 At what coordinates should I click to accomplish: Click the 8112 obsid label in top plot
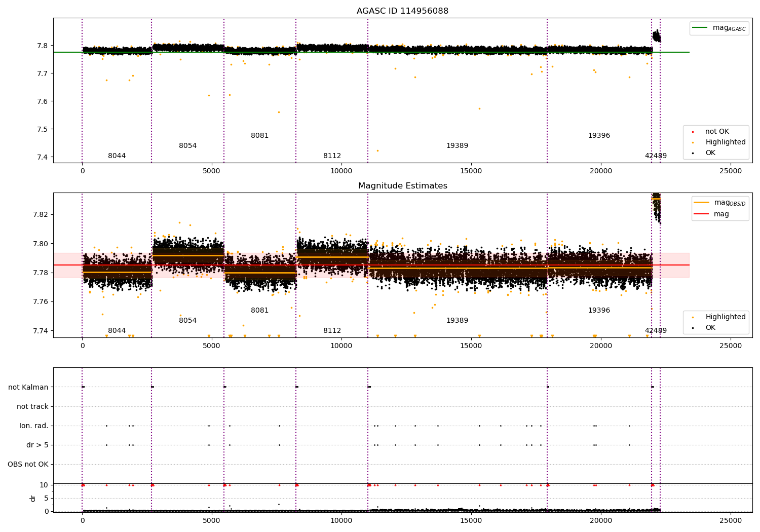[x=332, y=156]
